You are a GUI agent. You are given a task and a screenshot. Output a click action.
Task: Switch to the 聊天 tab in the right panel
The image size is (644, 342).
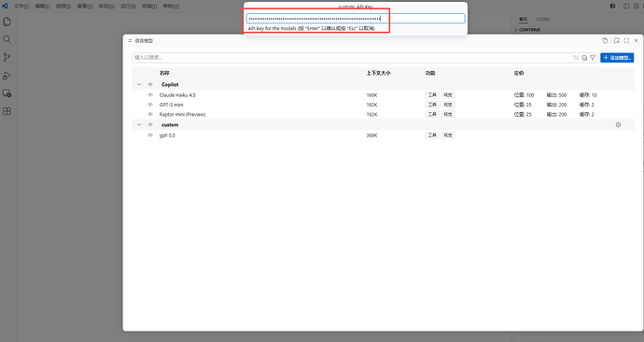[x=524, y=20]
